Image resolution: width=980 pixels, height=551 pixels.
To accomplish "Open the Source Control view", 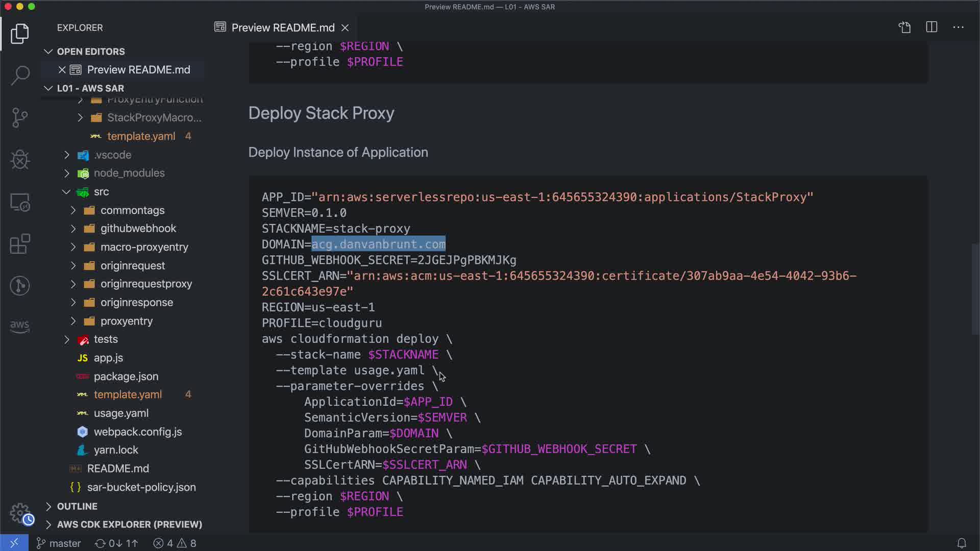I will pyautogui.click(x=20, y=118).
